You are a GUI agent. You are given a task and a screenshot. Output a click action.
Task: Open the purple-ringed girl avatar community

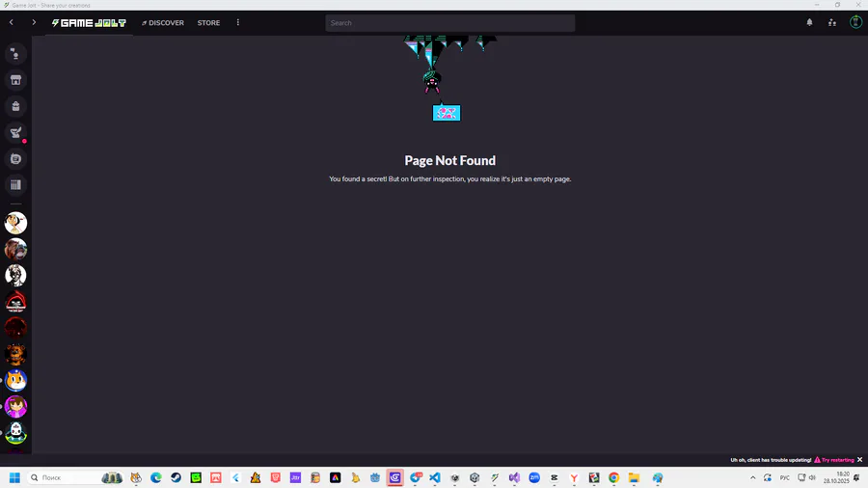click(15, 406)
